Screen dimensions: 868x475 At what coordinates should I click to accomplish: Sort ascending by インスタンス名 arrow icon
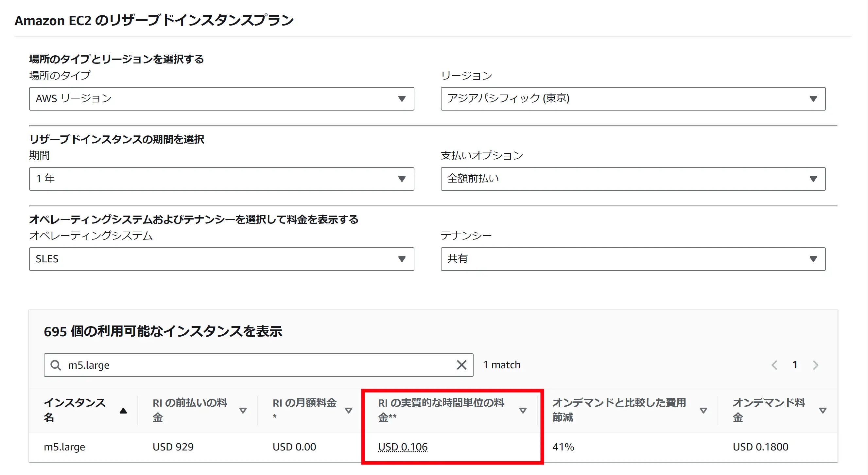[x=123, y=411]
